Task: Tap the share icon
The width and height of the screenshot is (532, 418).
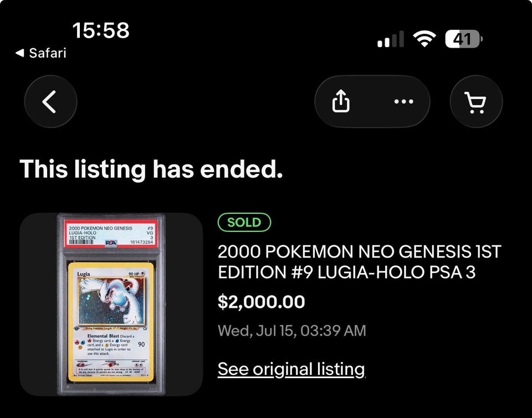Action: coord(341,101)
